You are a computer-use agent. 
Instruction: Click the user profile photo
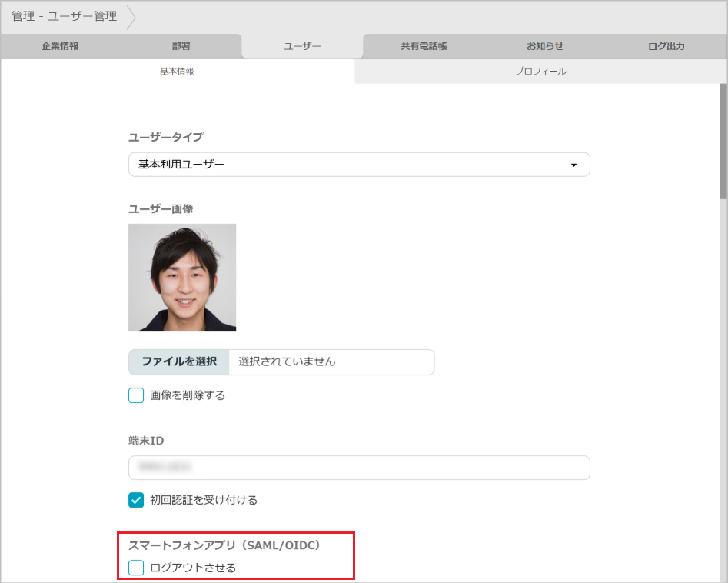pyautogui.click(x=182, y=278)
